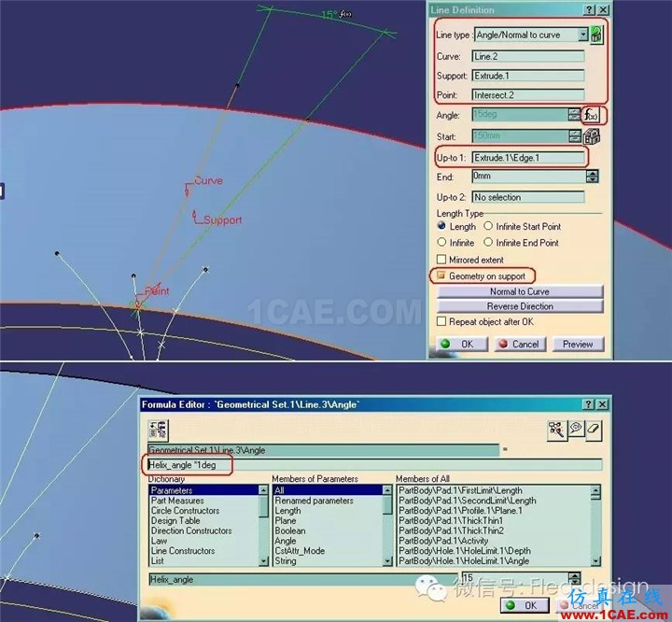672x622 pixels.
Task: Select Part Measures in Dictionary list
Action: [x=204, y=501]
